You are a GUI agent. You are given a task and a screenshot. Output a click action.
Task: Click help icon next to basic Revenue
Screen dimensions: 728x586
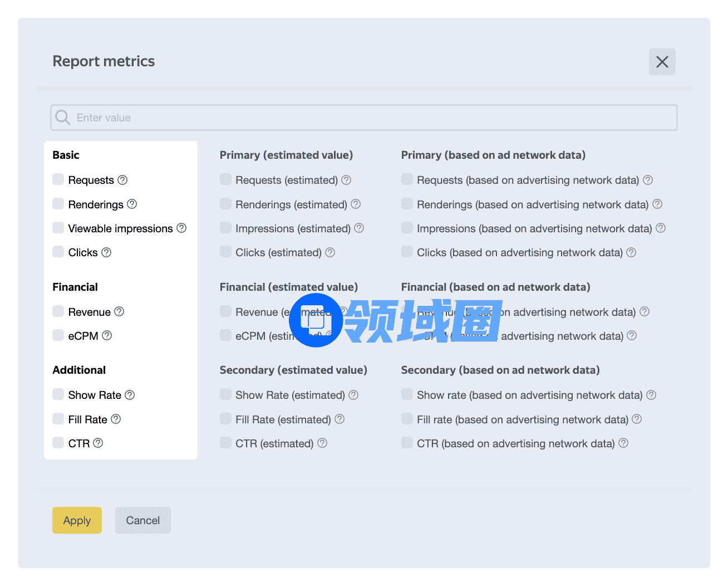(119, 312)
